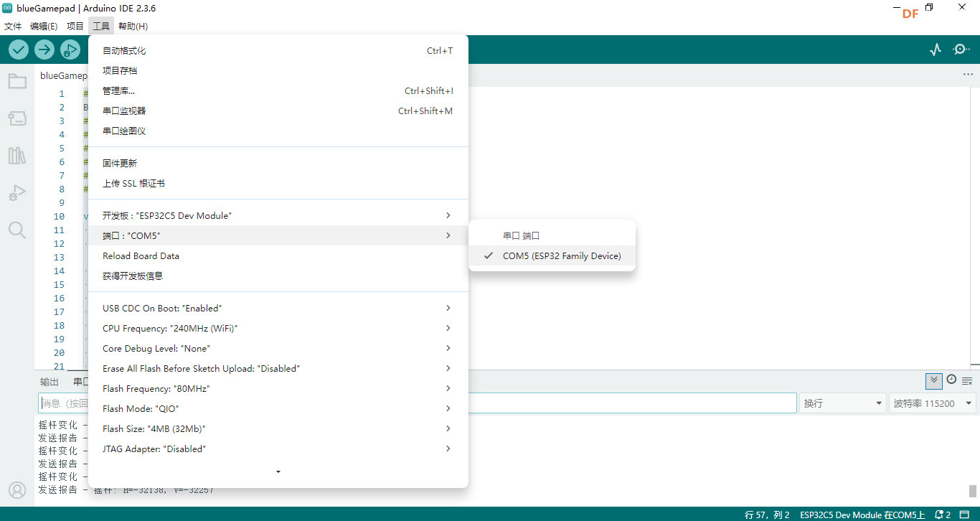The width and height of the screenshot is (980, 521).
Task: Open the line ending 换行 dropdown
Action: [x=843, y=403]
